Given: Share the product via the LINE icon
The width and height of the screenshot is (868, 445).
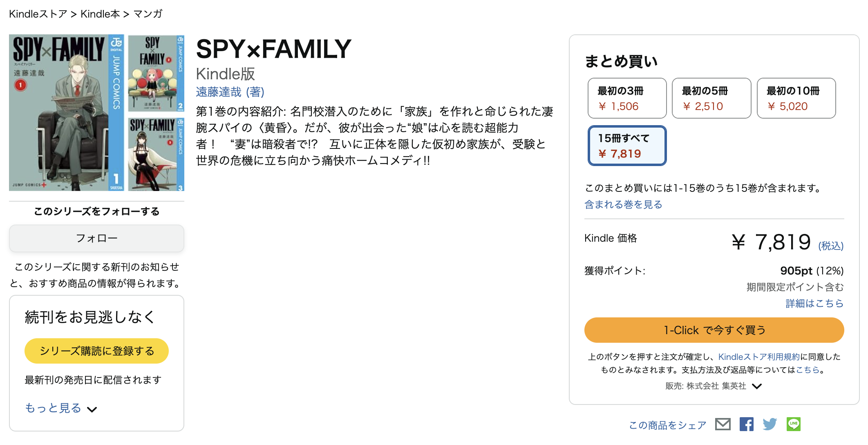Looking at the screenshot, I should [x=794, y=425].
